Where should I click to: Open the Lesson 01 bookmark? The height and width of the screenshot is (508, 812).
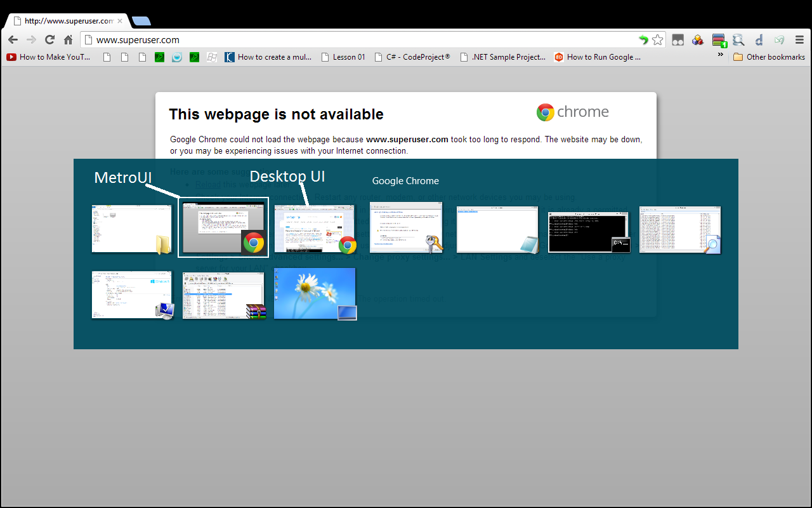tap(343, 57)
